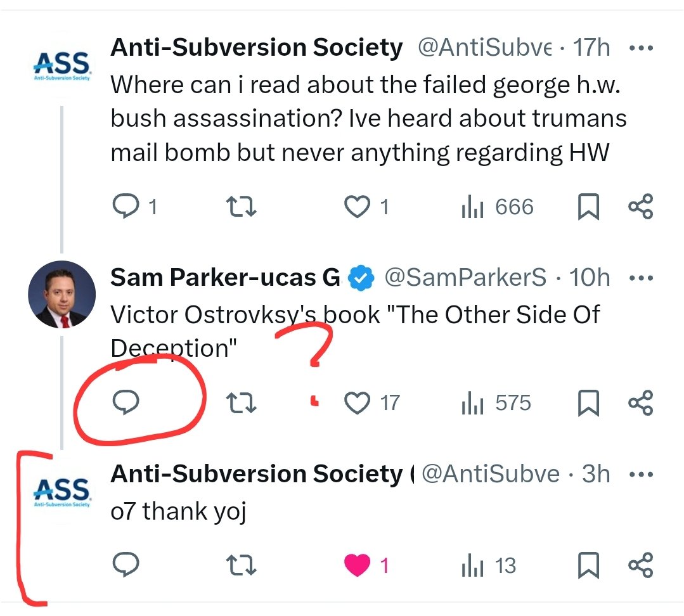Image resolution: width=684 pixels, height=616 pixels.
Task: Bookmark the 'o7 thank yoj' tweet
Action: 589,566
